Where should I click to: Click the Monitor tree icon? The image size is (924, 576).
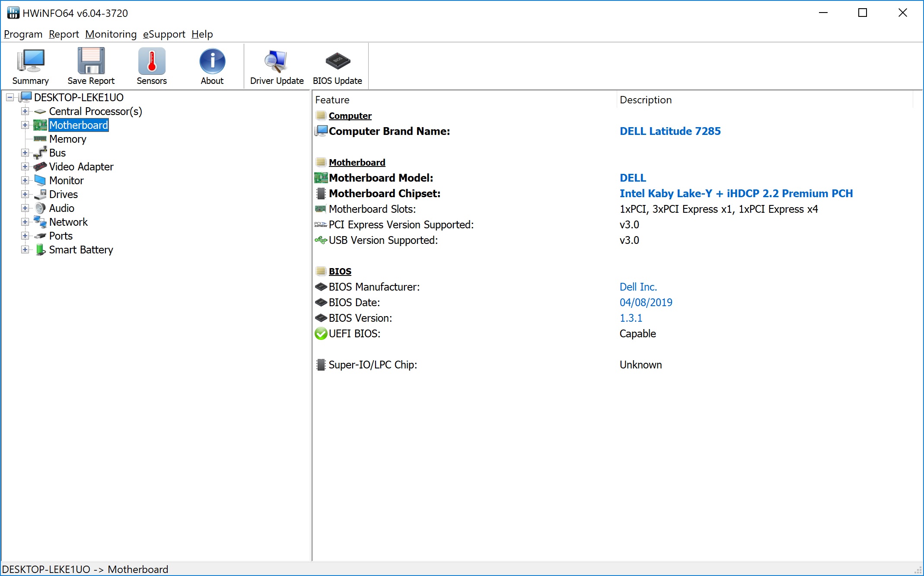click(40, 180)
